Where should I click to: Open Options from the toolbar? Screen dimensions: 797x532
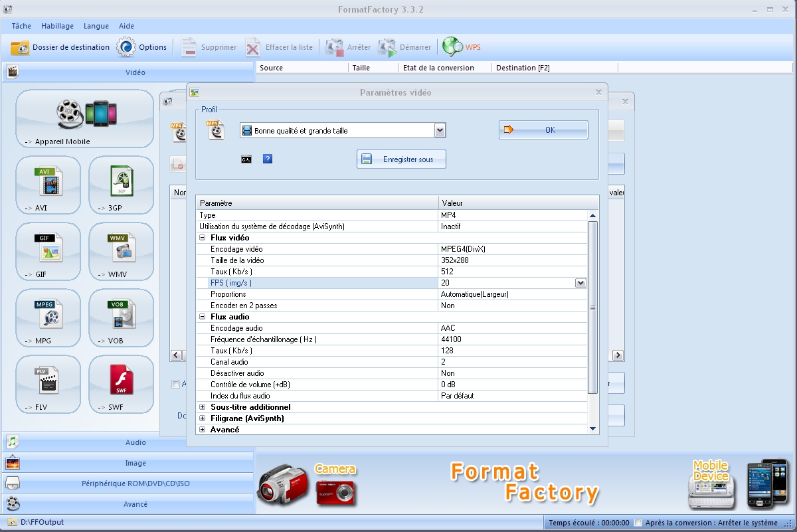point(142,47)
